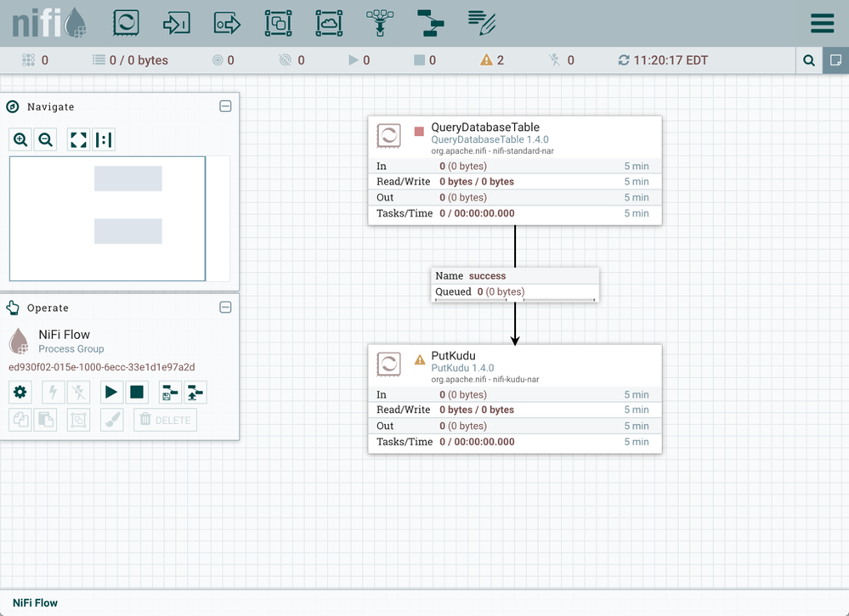Click the zoom out magnifier button
This screenshot has width=849, height=616.
pos(46,140)
